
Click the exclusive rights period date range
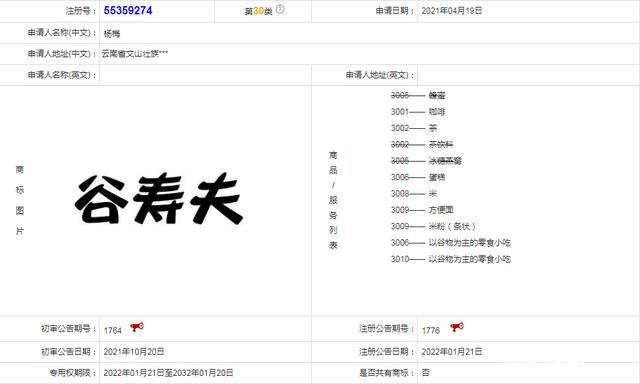click(x=168, y=373)
